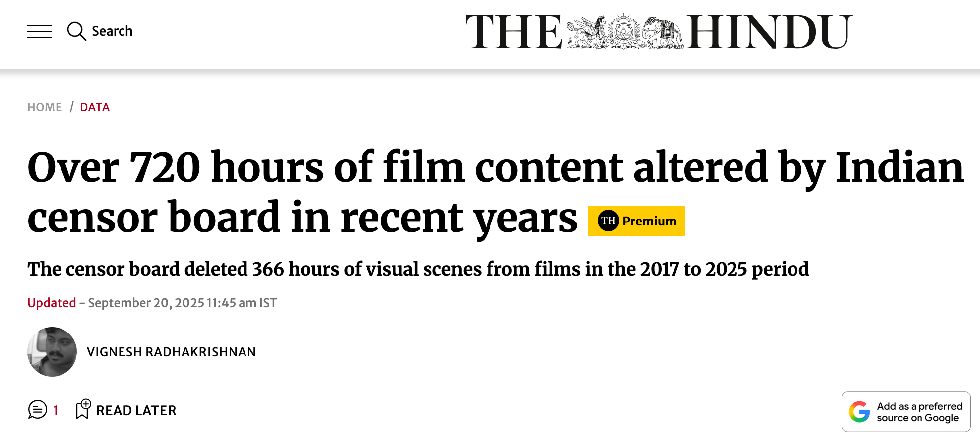Open the author's profile photo
The image size is (980, 444).
tap(52, 352)
